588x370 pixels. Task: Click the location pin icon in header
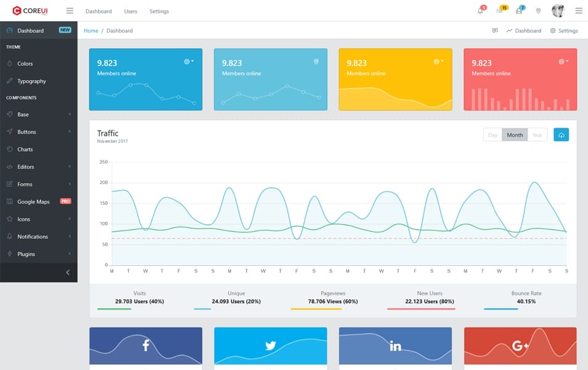tap(537, 10)
